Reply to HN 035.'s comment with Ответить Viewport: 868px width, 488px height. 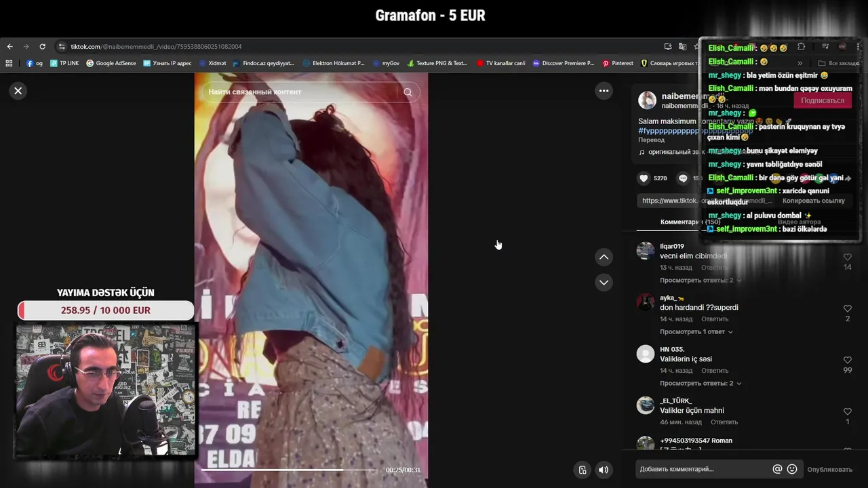click(715, 371)
